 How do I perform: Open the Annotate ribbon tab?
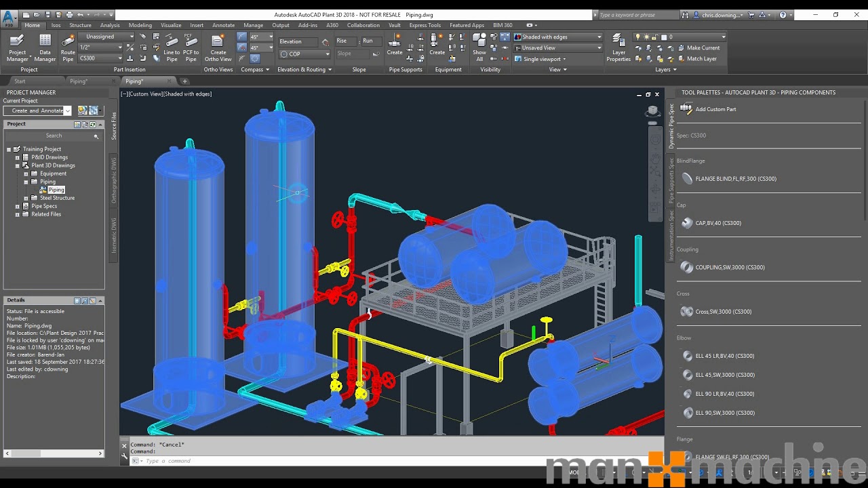[224, 25]
